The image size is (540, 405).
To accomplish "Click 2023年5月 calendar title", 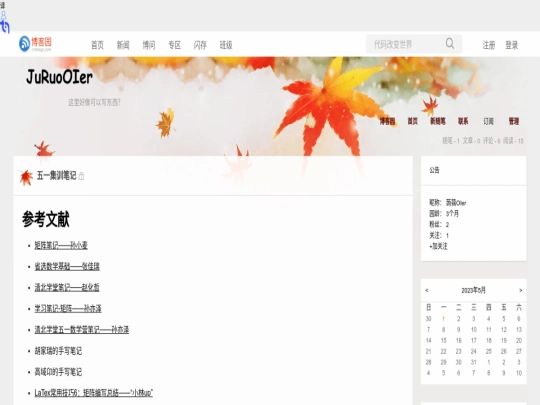I will click(474, 290).
